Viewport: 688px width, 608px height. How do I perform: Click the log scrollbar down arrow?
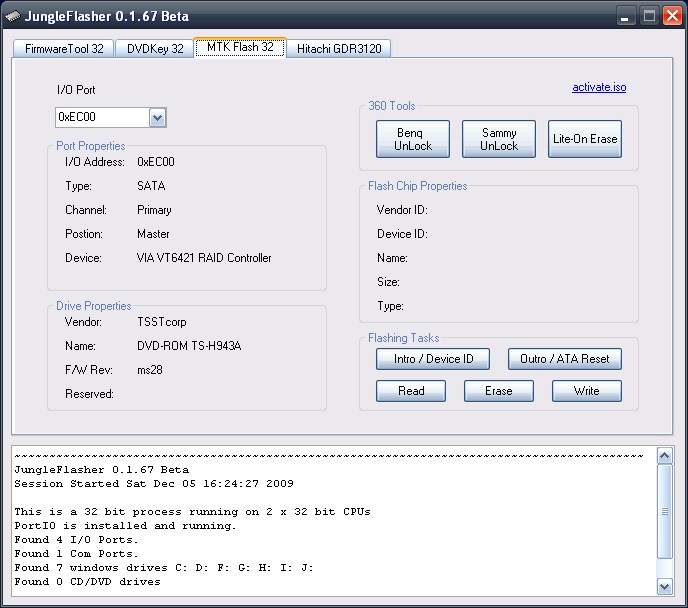(x=664, y=587)
